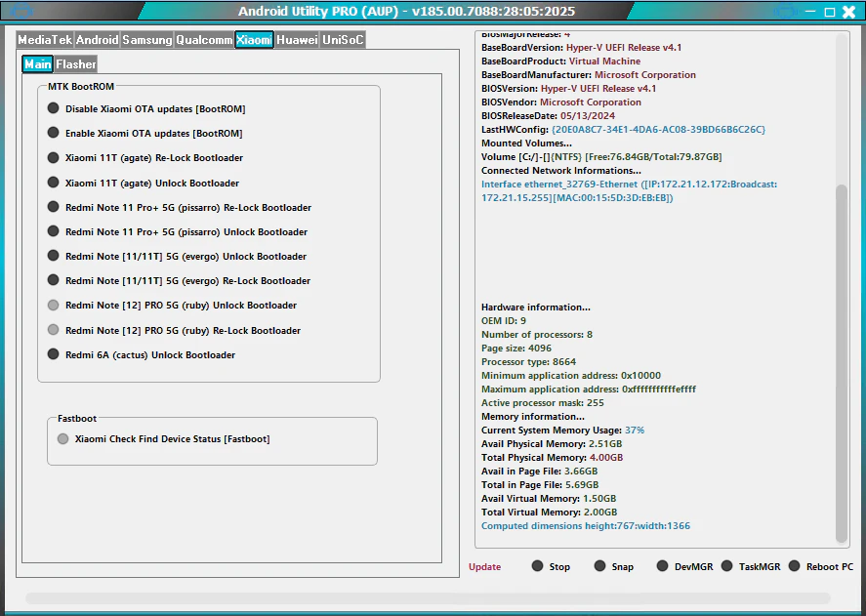The width and height of the screenshot is (866, 616).
Task: Pick Redmi Note 11/11T evergo Re-Lock Bootloader
Action: click(x=179, y=280)
